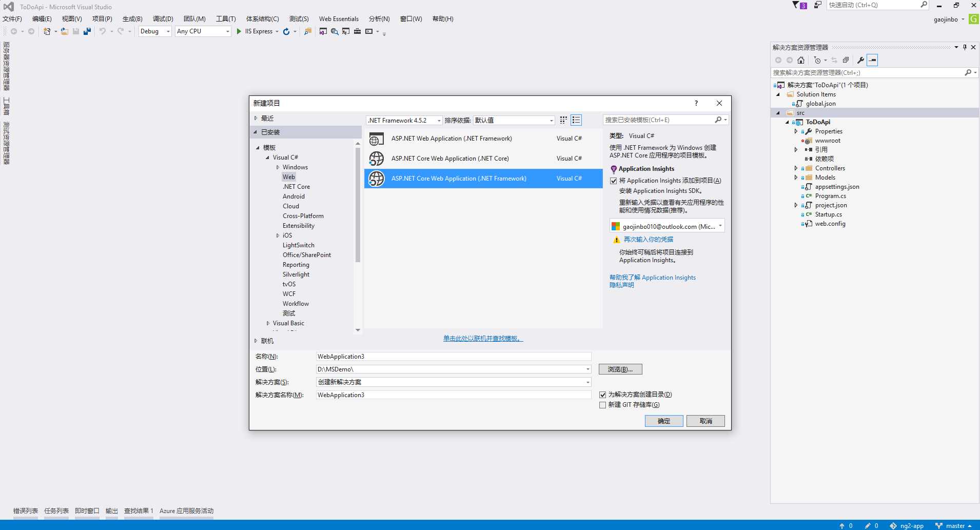Viewport: 980px width, 530px height.
Task: Open the Application Insights account dropdown
Action: coord(667,226)
